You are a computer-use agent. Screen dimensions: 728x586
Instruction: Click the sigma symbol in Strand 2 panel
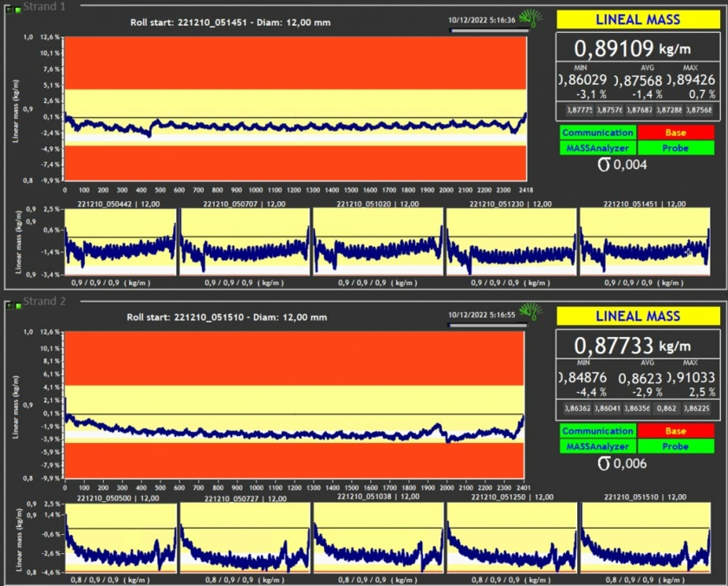point(603,463)
